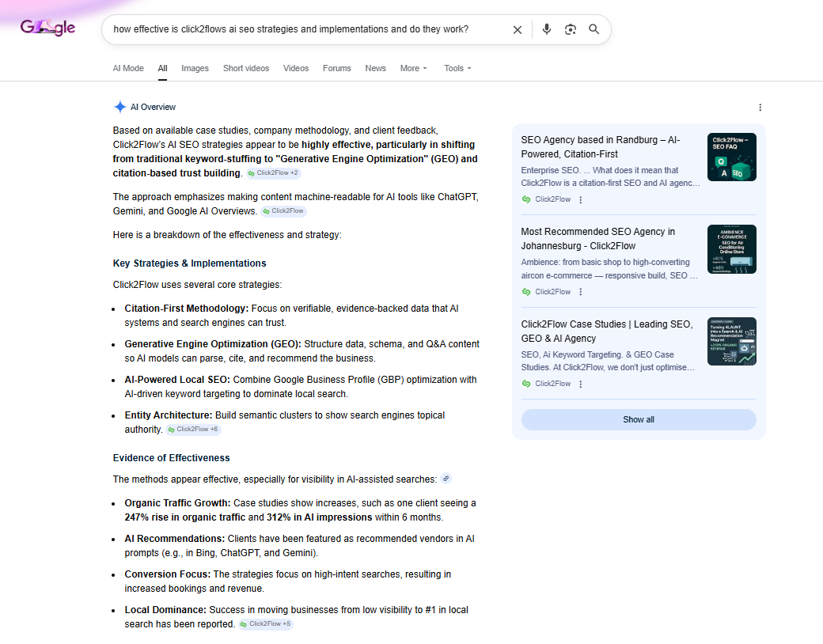This screenshot has width=823, height=644.
Task: Go to Google homepage via logo
Action: click(x=47, y=28)
